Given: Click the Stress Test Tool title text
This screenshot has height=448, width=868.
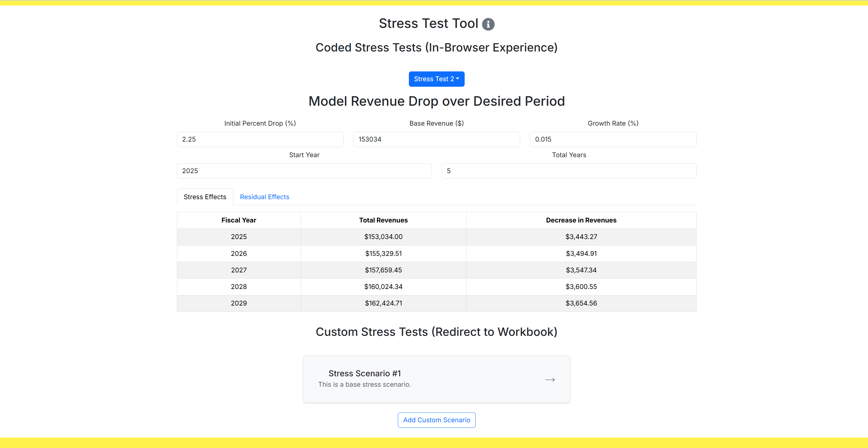Looking at the screenshot, I should [428, 24].
